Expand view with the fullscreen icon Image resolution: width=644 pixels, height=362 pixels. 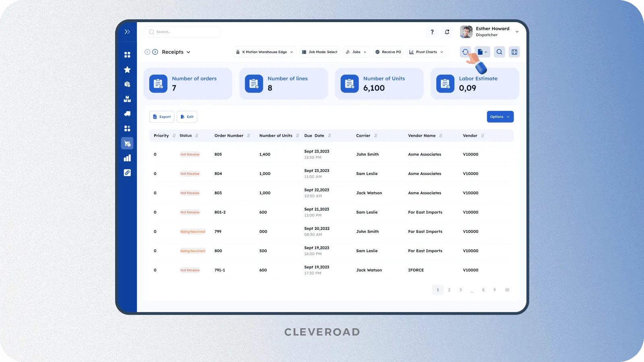pos(514,52)
